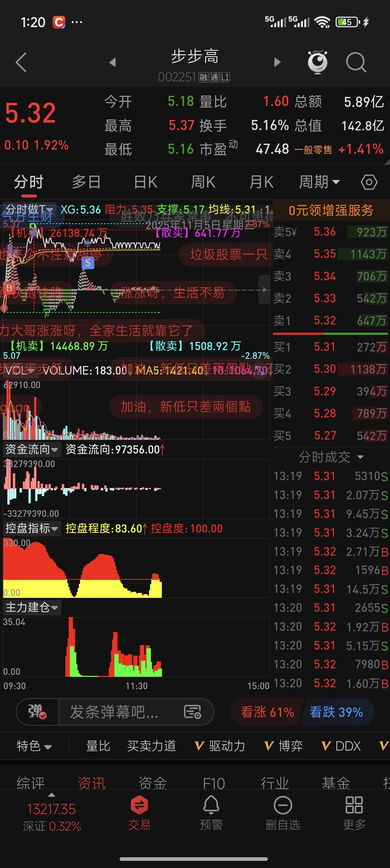The width and height of the screenshot is (390, 868).
Task: Open the 分时成交 dropdown
Action: pos(331,457)
